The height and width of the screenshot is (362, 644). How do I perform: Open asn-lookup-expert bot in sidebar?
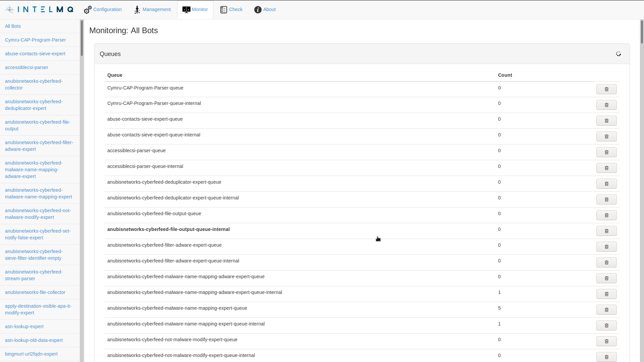(24, 326)
